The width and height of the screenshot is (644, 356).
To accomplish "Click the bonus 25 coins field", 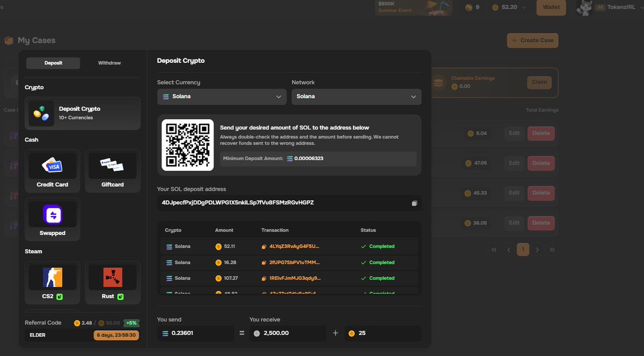I will [x=383, y=333].
